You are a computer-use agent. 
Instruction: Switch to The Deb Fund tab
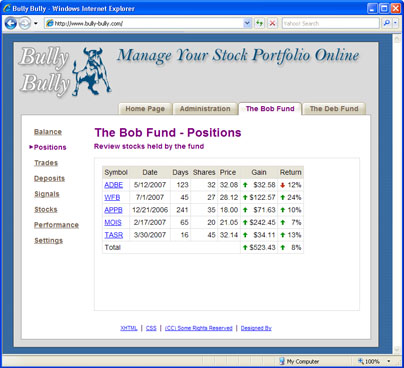(x=334, y=109)
